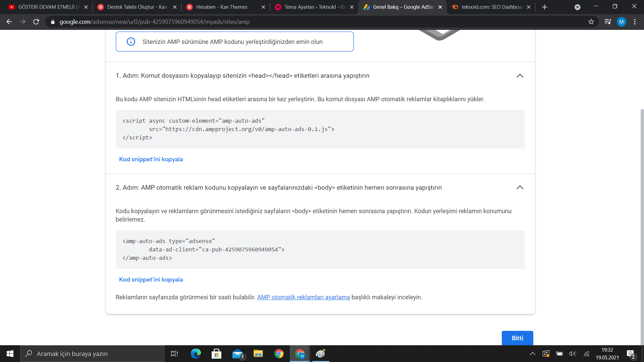
Task: Collapse the Step 1 section chevron
Action: tap(520, 76)
